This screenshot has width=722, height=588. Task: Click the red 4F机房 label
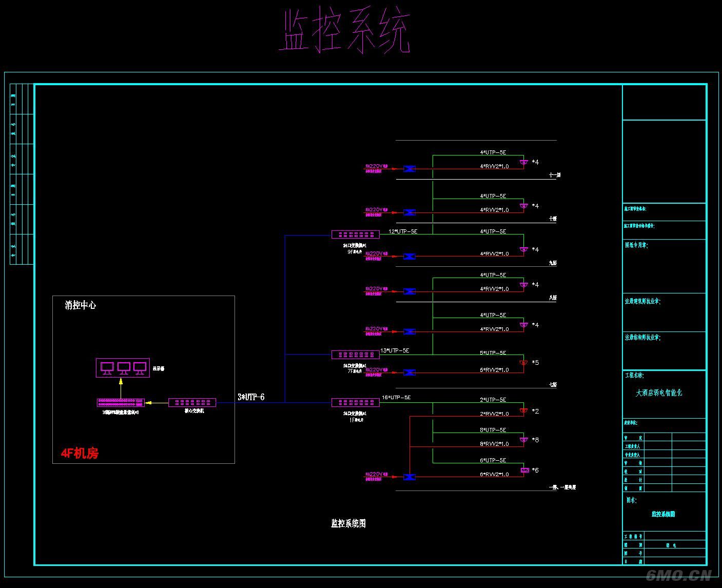(x=80, y=453)
